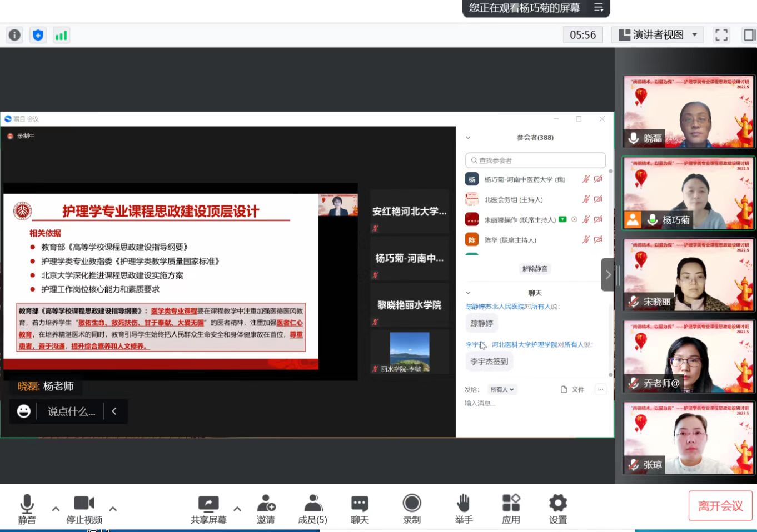Click the meeting info icon
The height and width of the screenshot is (532, 757).
point(14,36)
